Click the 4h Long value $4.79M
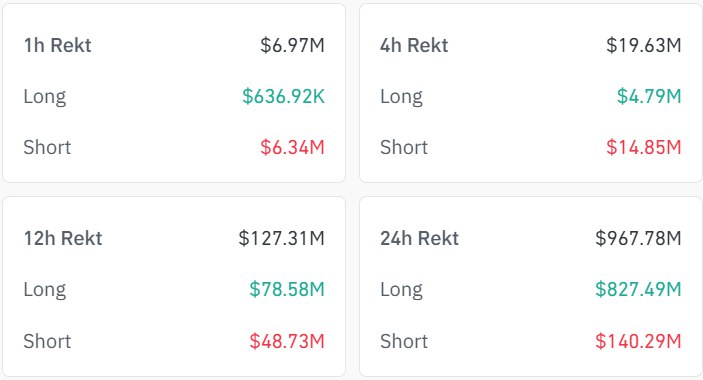Image resolution: width=703 pixels, height=380 pixels. [x=649, y=96]
